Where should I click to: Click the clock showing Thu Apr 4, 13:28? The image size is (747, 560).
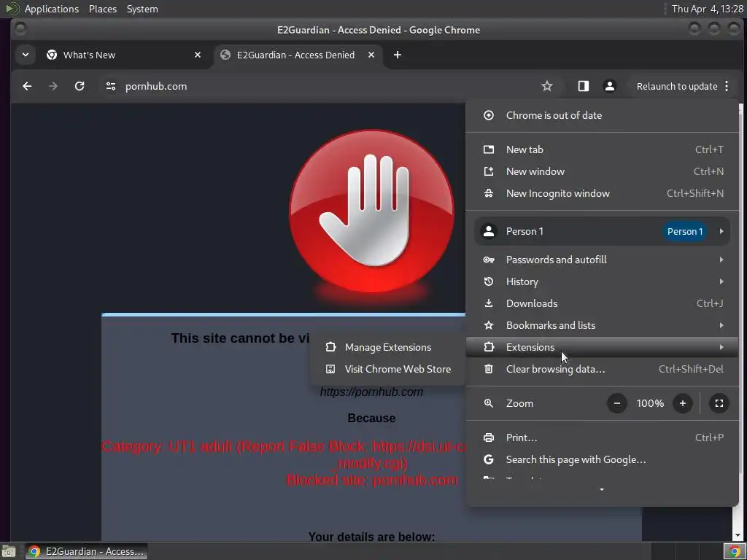707,9
